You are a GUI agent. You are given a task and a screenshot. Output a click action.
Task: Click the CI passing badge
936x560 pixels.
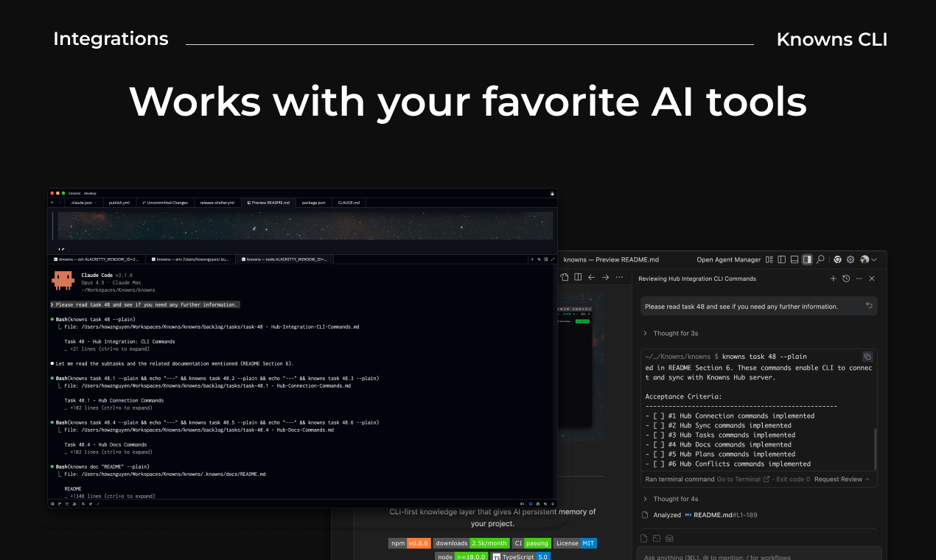pos(531,543)
